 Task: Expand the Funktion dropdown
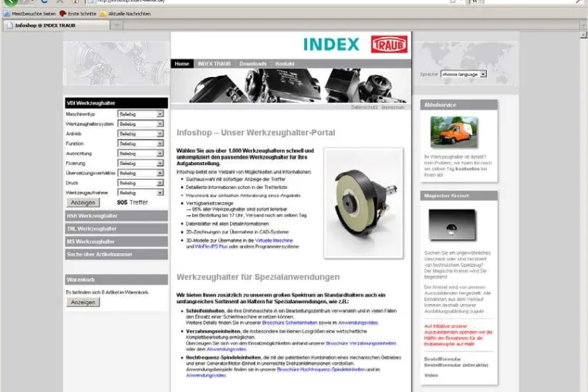tap(140, 144)
